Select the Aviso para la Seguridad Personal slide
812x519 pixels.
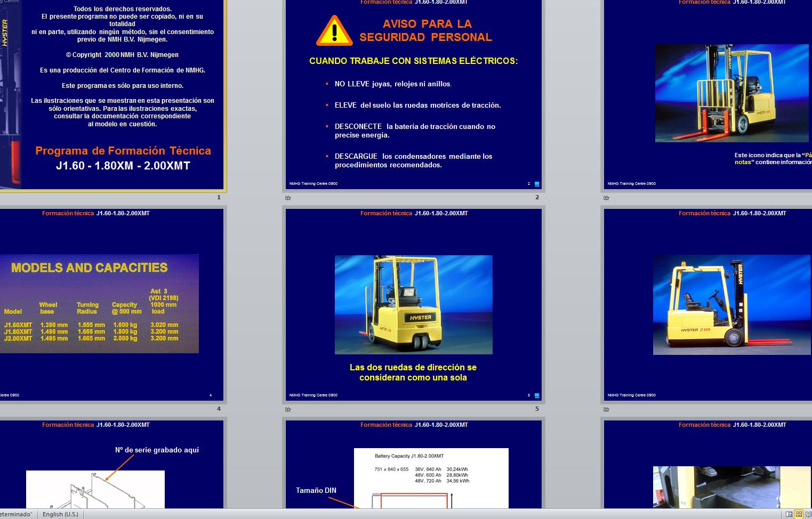click(414, 94)
